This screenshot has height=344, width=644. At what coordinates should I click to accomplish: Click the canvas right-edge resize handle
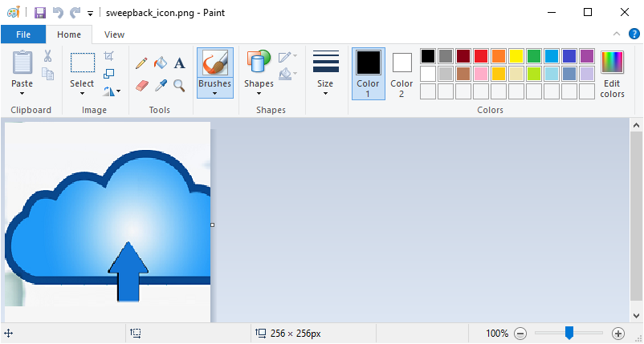point(212,225)
